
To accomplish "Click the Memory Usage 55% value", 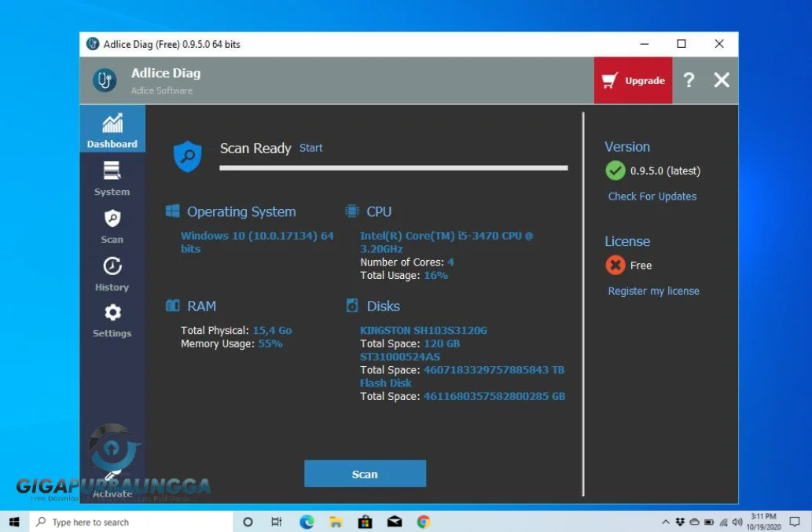I will (x=270, y=343).
